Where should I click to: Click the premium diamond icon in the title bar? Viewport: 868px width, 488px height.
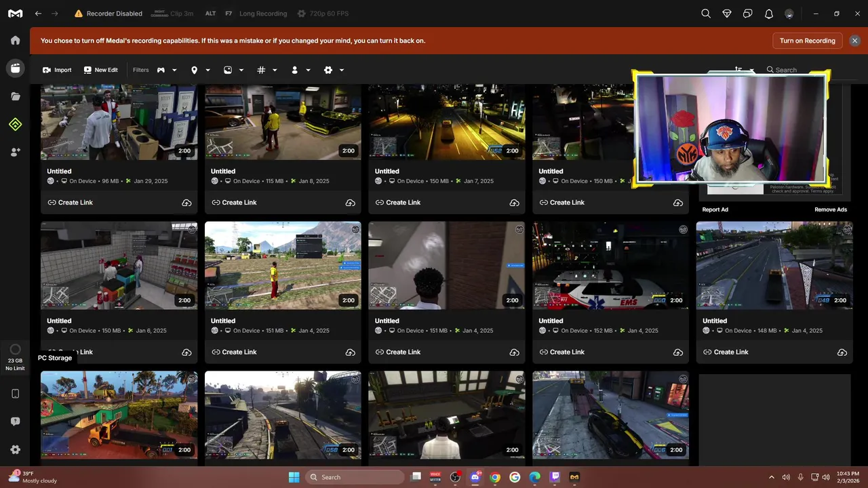(x=727, y=14)
